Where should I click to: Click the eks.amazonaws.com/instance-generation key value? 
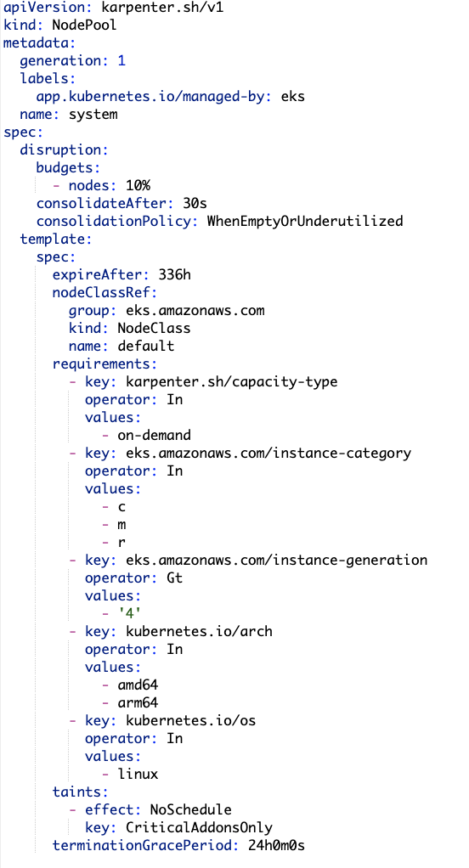tap(277, 560)
